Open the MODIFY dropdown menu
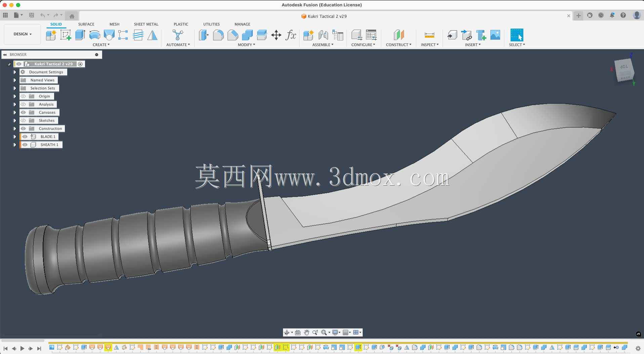The height and width of the screenshot is (354, 644). pos(246,45)
